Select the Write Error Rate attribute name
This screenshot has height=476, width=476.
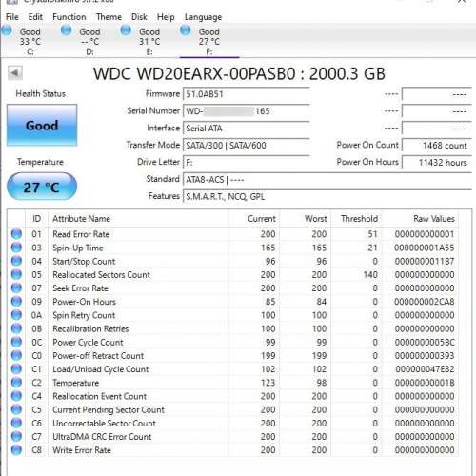(82, 450)
